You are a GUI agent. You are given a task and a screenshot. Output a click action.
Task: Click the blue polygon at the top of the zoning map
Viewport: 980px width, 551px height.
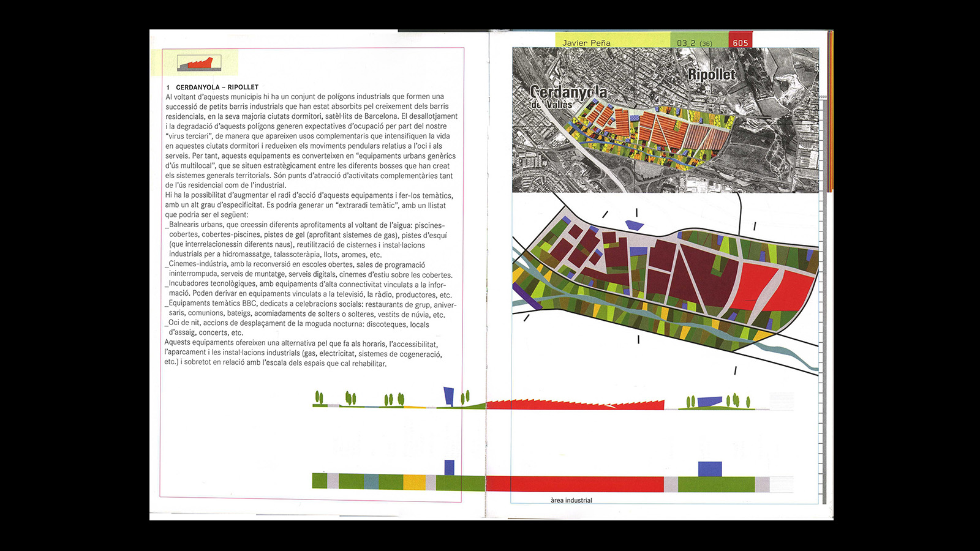[634, 225]
